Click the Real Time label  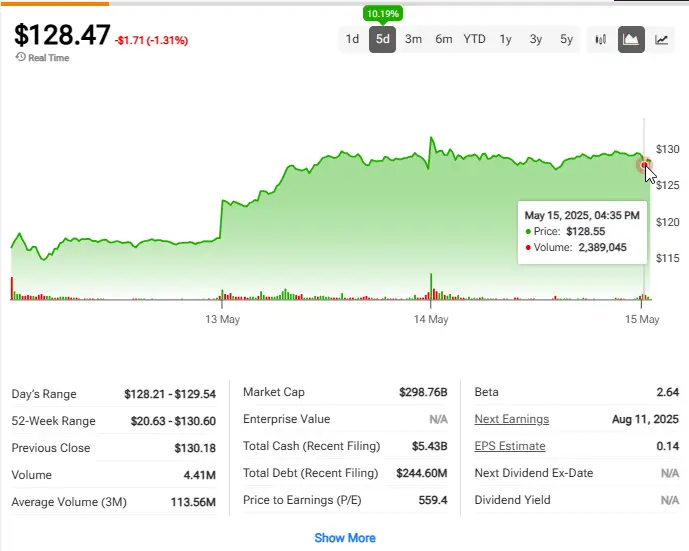click(48, 58)
